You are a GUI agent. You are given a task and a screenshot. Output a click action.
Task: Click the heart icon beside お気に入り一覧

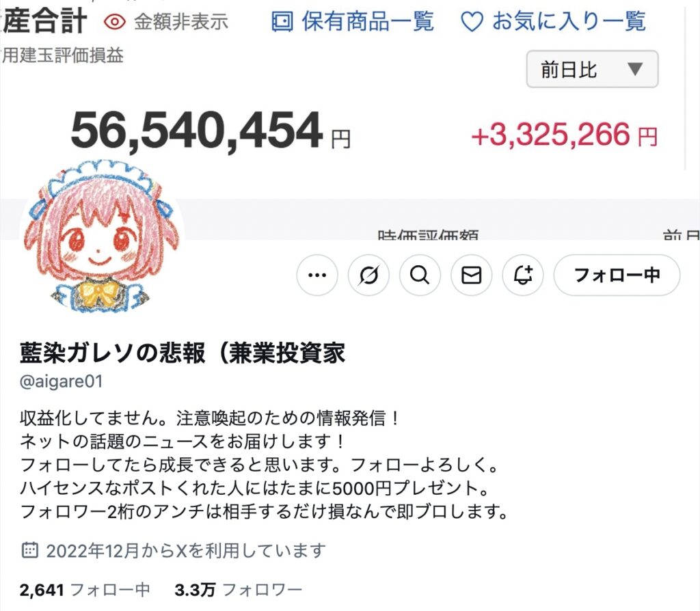[x=472, y=21]
